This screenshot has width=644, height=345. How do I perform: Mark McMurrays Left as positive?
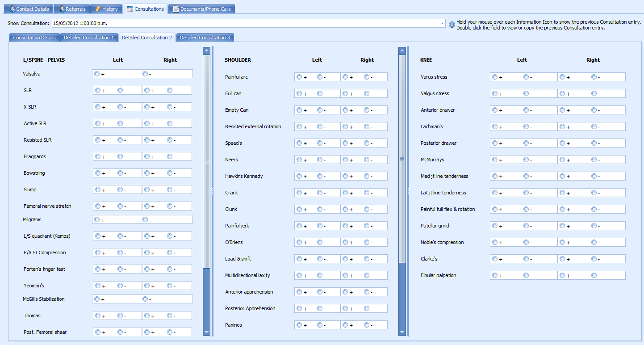(x=495, y=160)
